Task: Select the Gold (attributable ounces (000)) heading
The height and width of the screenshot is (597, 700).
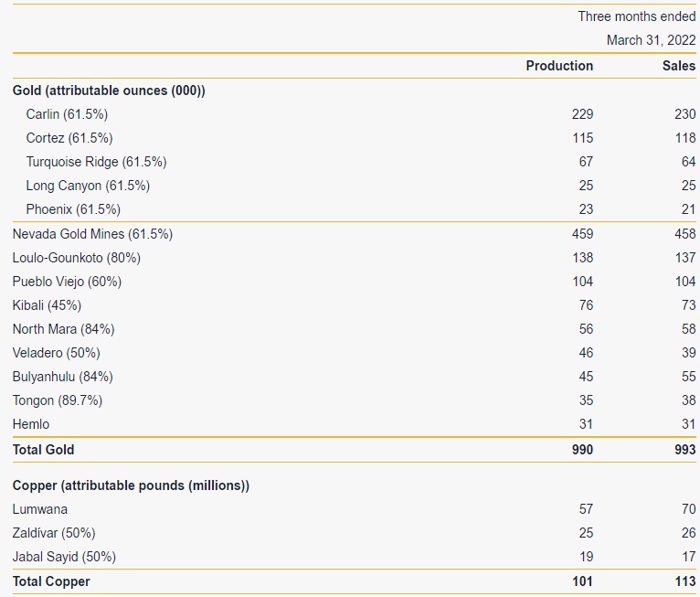Action: 109,91
